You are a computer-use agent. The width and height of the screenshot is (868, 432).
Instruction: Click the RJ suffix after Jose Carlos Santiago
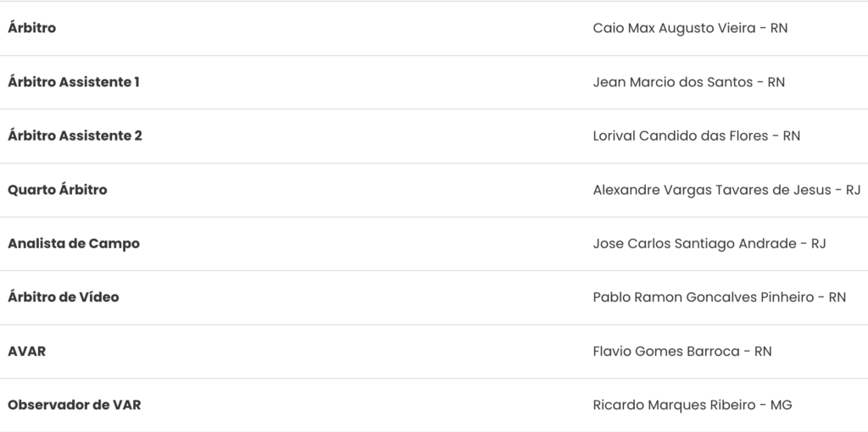[x=818, y=243]
